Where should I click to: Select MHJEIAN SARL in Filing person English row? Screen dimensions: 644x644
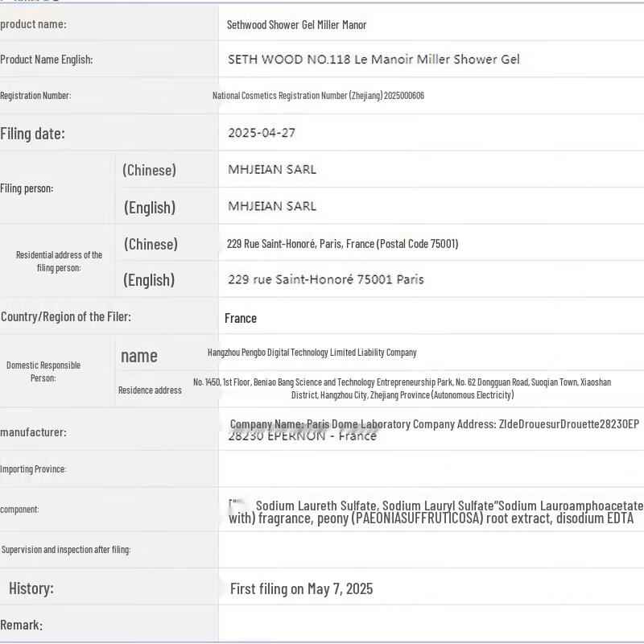point(272,206)
